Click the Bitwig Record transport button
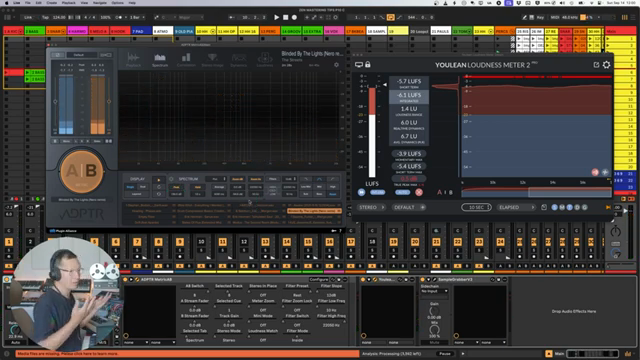Viewport: 640px width, 360px height. click(x=294, y=18)
